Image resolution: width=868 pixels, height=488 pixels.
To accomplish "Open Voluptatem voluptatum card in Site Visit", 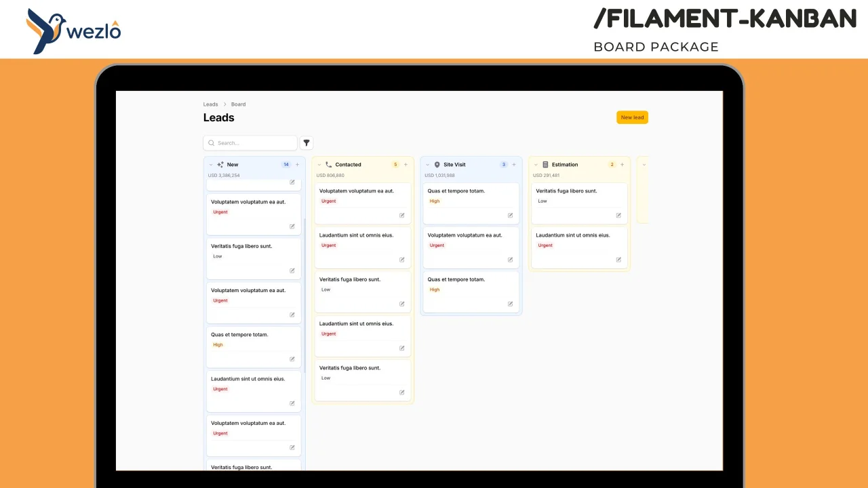I will (x=471, y=247).
